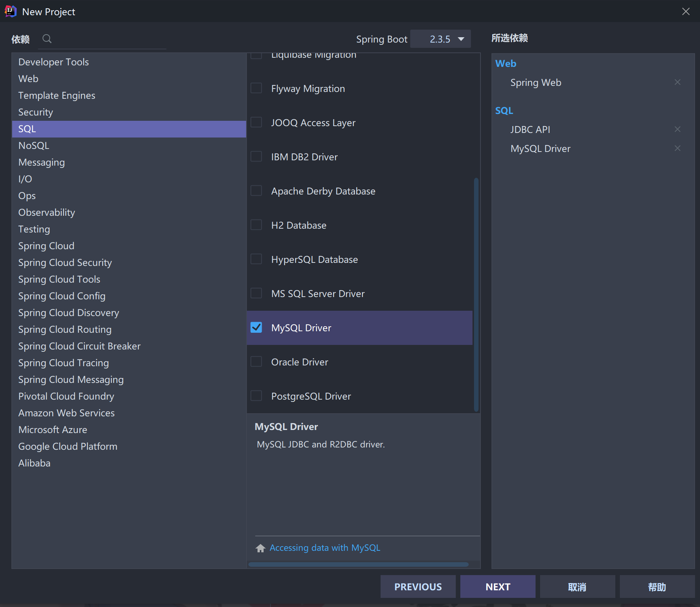Open the Ops category
This screenshot has height=607, width=700.
coord(129,196)
